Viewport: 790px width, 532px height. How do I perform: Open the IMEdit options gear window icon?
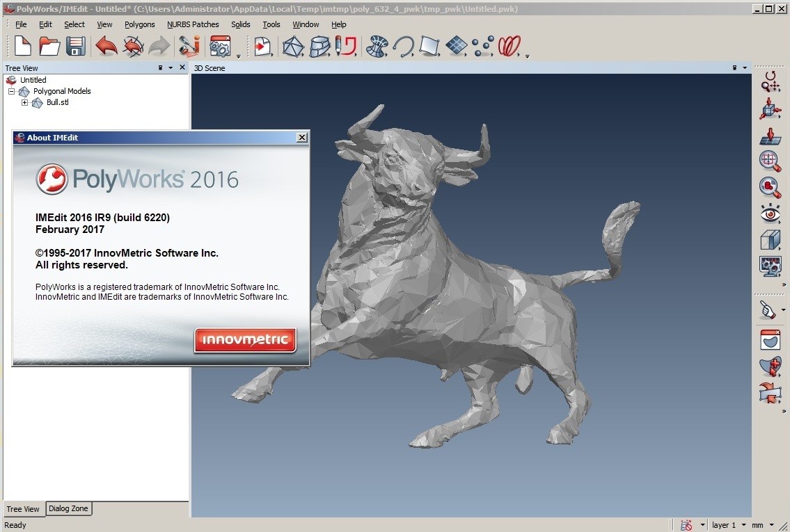[220, 46]
